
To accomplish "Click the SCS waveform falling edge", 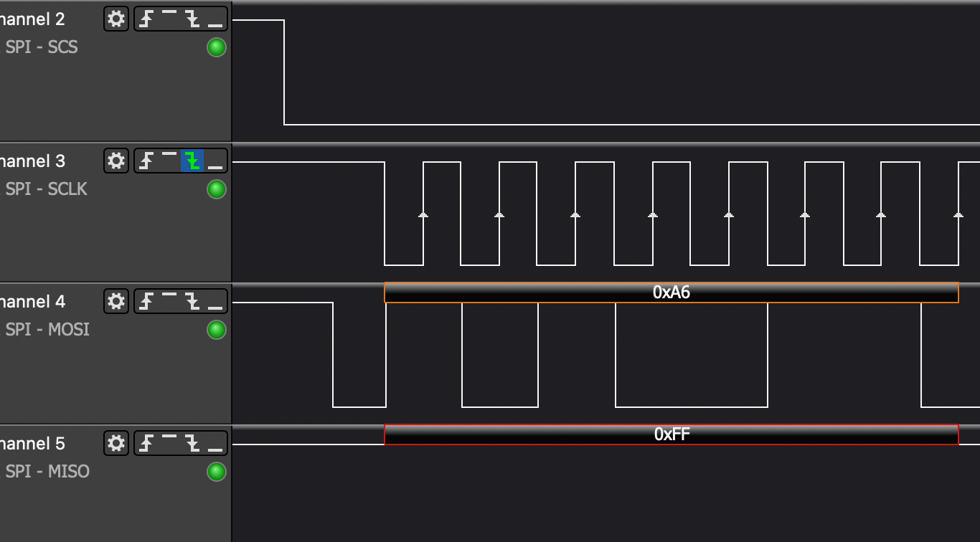I will [285, 72].
